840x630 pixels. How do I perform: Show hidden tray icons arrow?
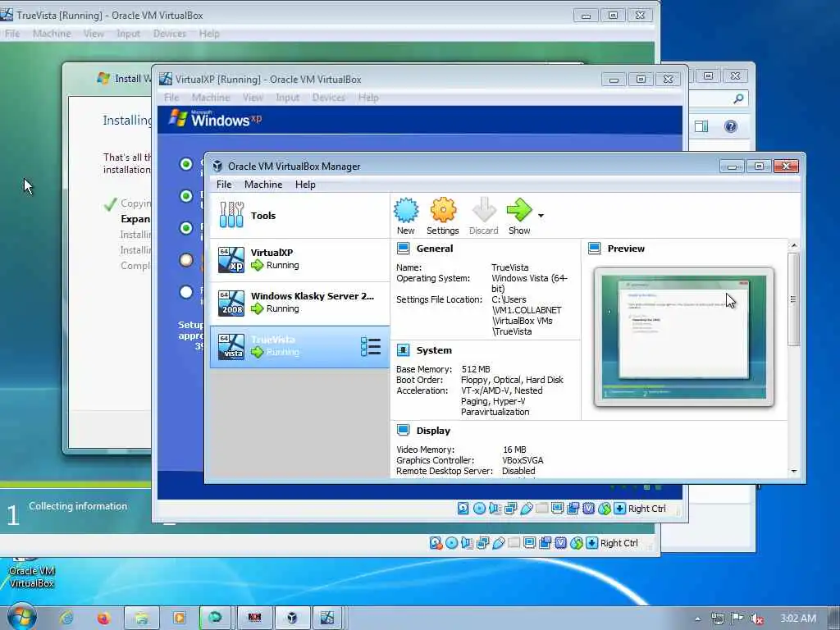(x=697, y=619)
